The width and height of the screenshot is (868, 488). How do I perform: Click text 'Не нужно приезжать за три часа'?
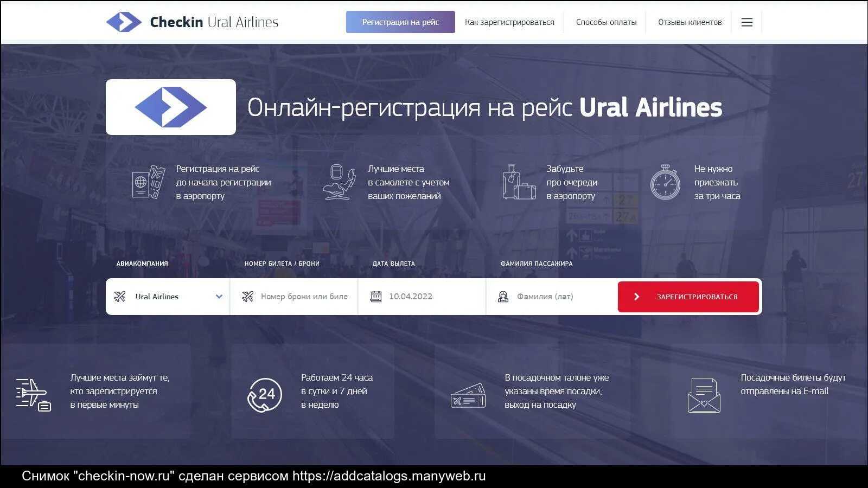717,183
